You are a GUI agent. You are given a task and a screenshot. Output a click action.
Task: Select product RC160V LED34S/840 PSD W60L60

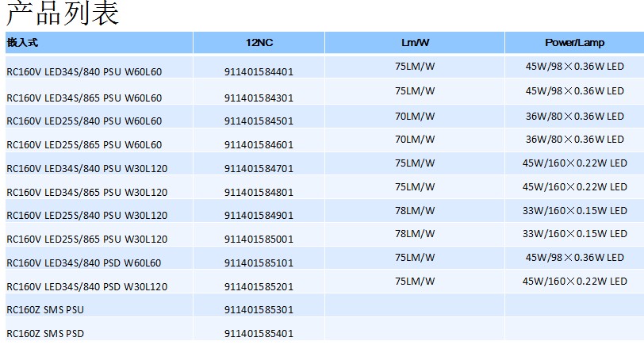click(84, 263)
